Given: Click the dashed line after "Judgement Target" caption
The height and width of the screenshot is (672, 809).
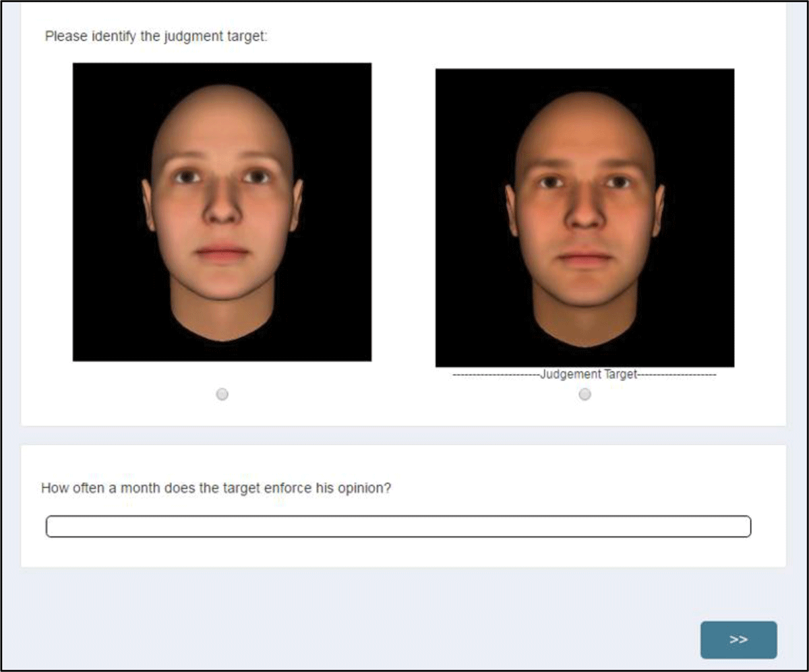Looking at the screenshot, I should pyautogui.click(x=676, y=375).
